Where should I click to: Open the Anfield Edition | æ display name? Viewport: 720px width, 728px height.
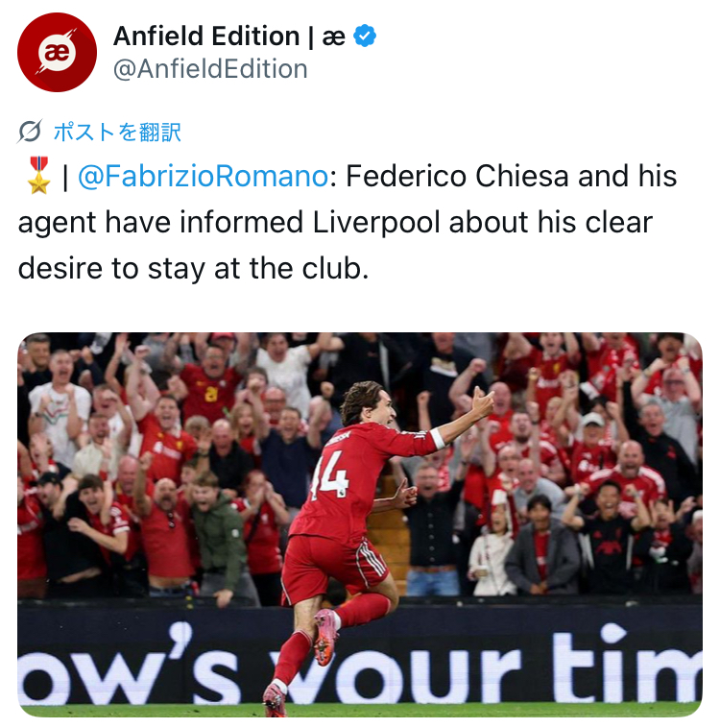tap(229, 36)
